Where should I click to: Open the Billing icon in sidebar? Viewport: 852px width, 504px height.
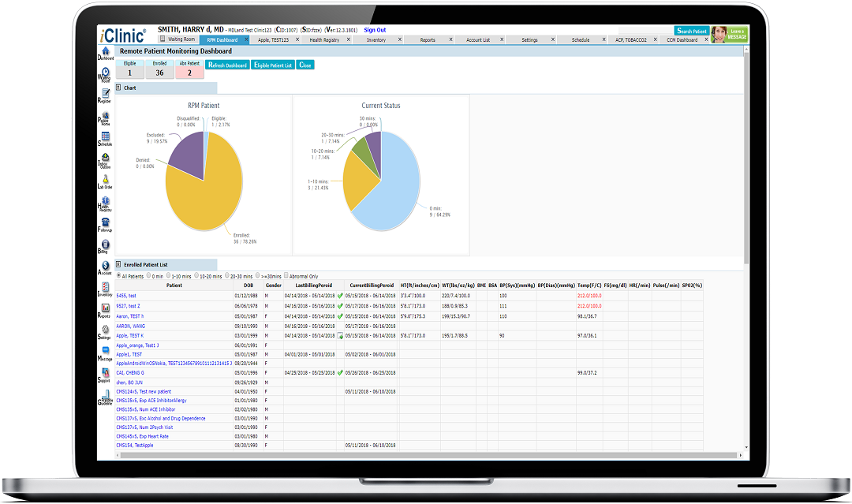click(105, 246)
